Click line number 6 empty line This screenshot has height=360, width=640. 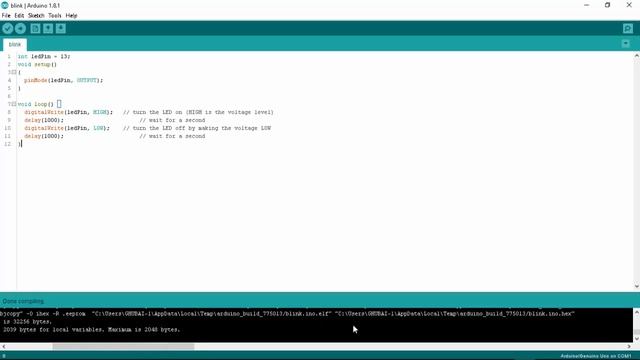(x=9, y=96)
